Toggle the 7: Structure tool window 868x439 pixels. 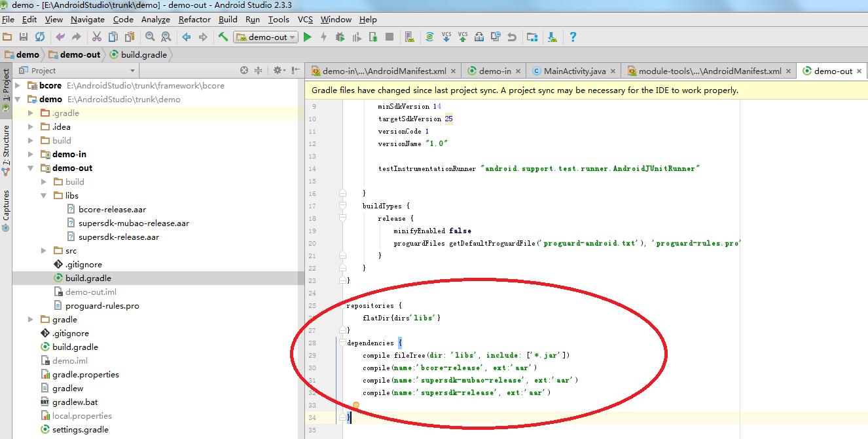[x=6, y=150]
